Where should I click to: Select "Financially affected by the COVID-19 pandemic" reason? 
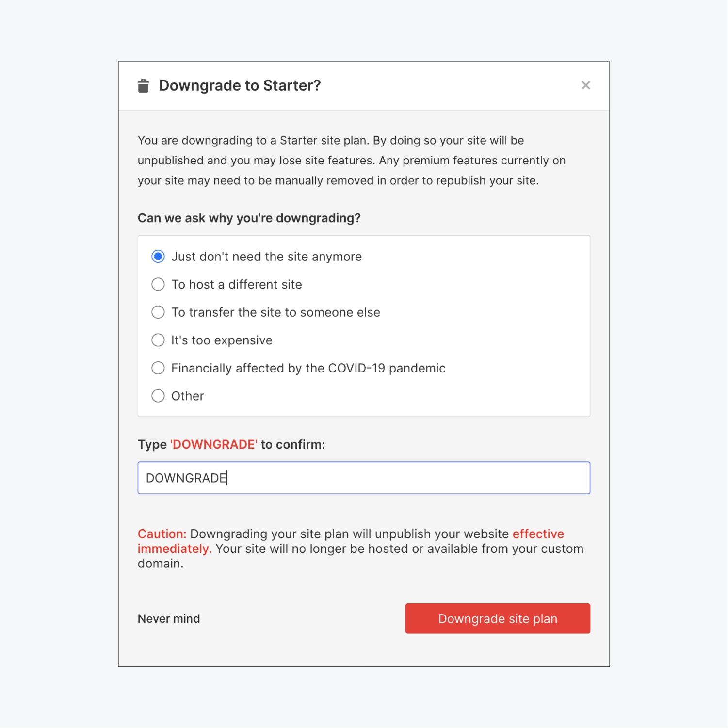pyautogui.click(x=158, y=368)
